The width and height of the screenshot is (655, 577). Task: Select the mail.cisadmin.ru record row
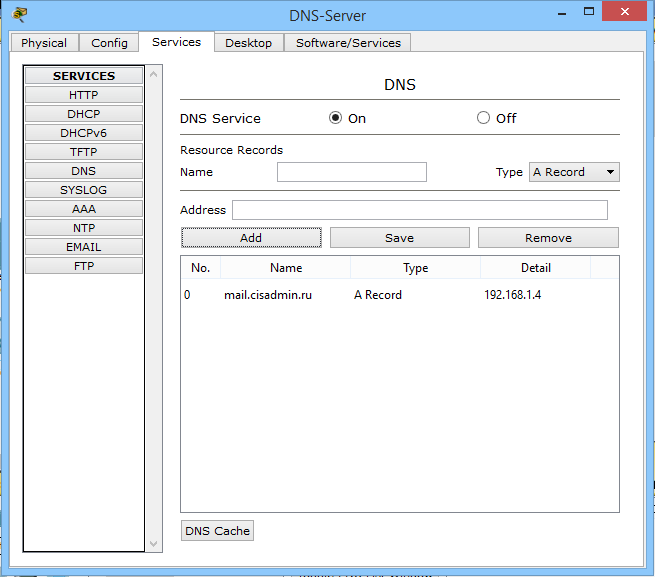400,295
